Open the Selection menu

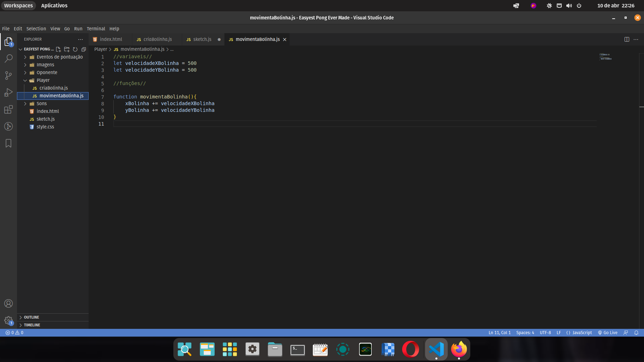click(36, 29)
